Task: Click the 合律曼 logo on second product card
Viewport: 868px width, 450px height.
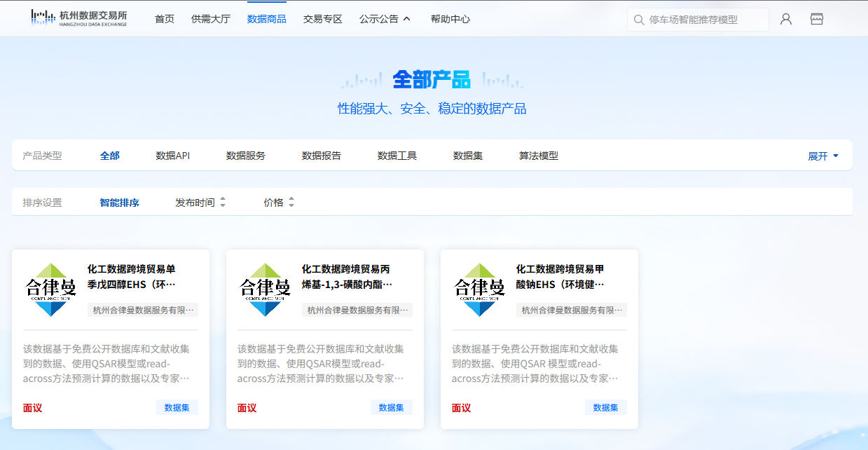Action: (265, 289)
